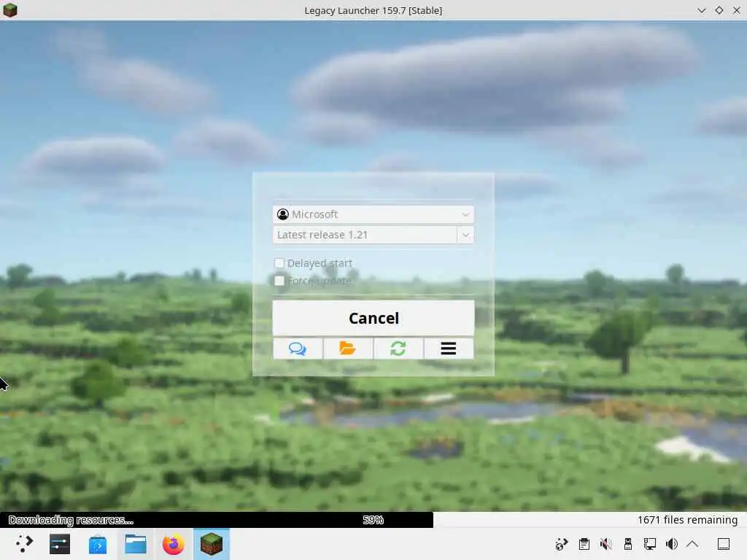The image size is (747, 560).
Task: Expand the hidden system tray arrow
Action: pyautogui.click(x=693, y=544)
